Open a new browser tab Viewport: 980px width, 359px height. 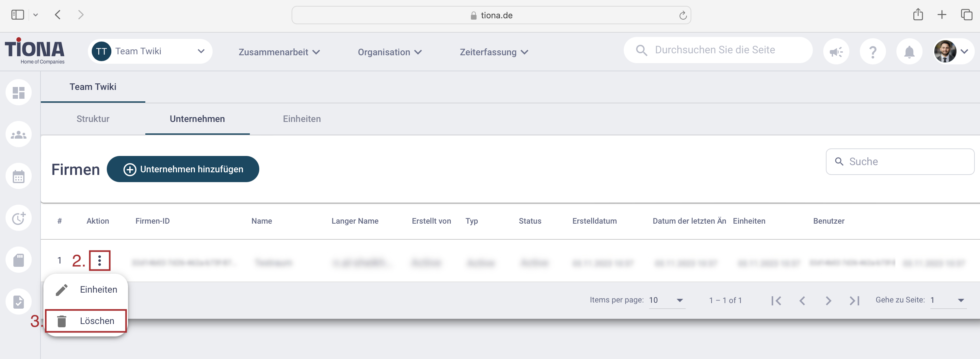click(941, 15)
